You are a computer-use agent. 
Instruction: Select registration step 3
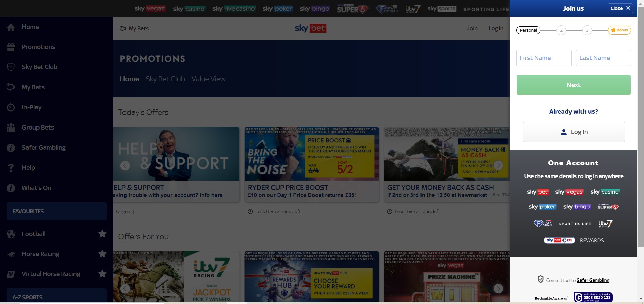[587, 30]
